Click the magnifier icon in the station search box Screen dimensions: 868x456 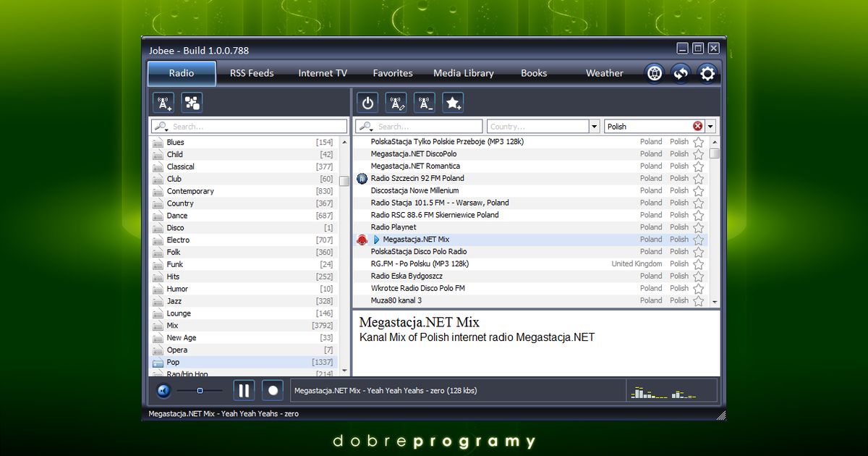click(x=366, y=126)
